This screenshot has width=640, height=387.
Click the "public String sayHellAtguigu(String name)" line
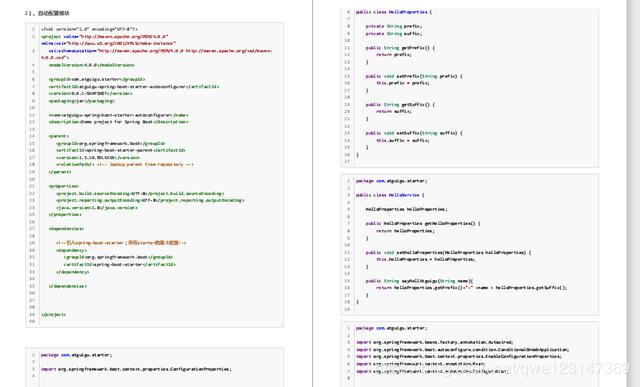[x=420, y=281]
